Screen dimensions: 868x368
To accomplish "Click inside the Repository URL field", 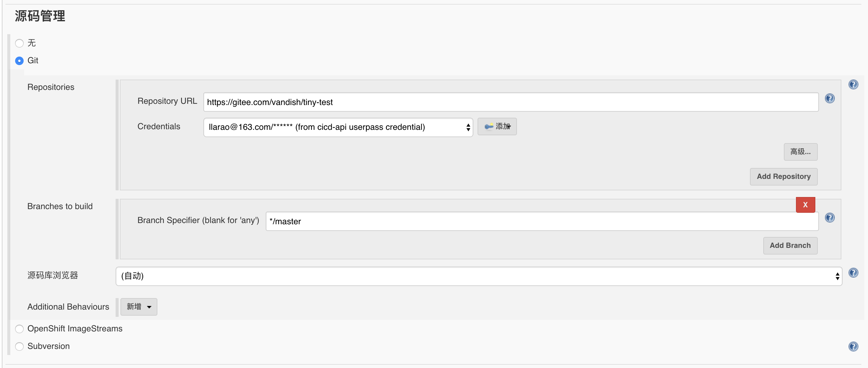I will pos(505,102).
